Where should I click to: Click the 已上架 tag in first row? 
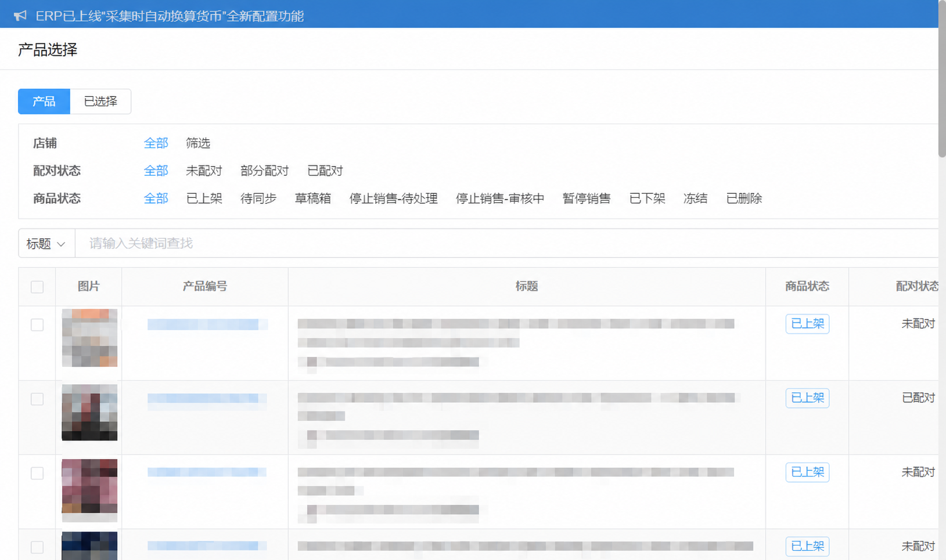tap(807, 324)
